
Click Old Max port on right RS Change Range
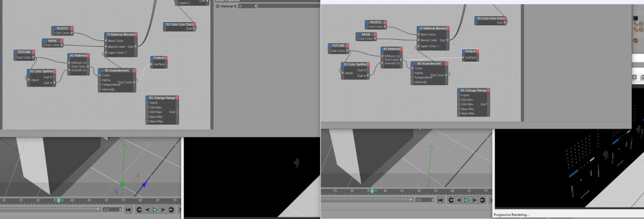click(x=459, y=104)
